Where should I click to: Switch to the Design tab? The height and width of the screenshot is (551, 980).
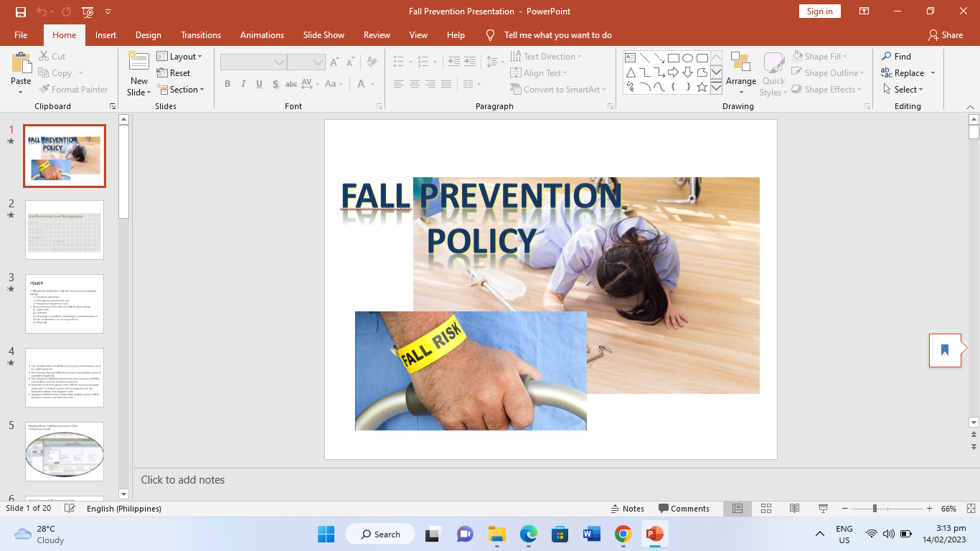coord(149,34)
